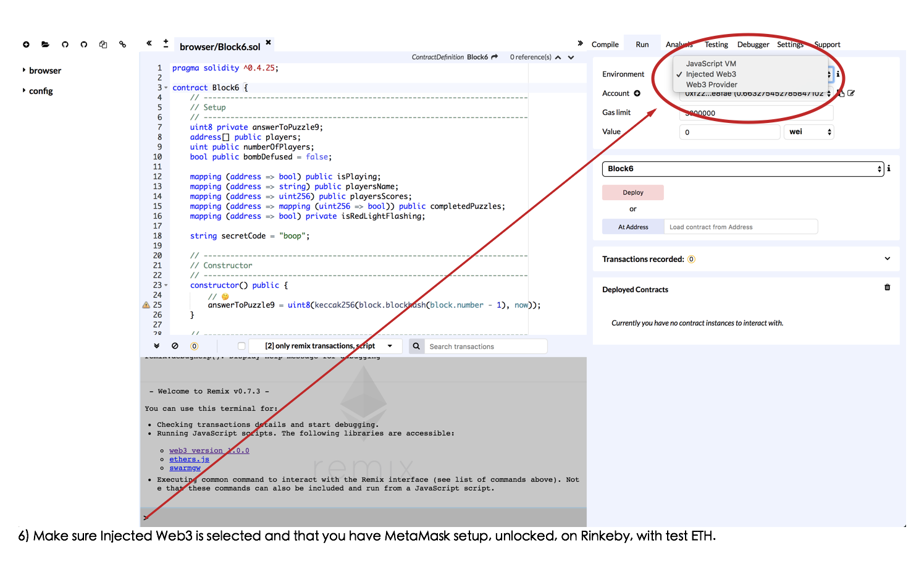
Task: Click the Load contract from Address field
Action: 741,227
